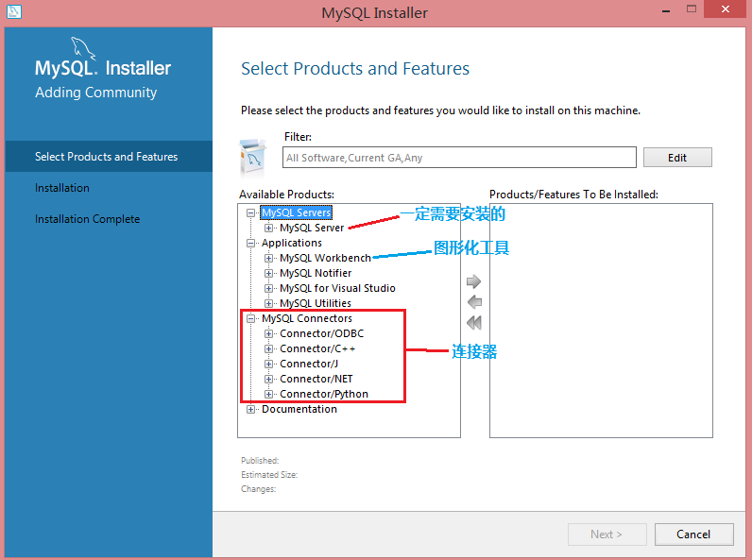
Task: Minimize the MySQL Installer window
Action: click(x=666, y=10)
